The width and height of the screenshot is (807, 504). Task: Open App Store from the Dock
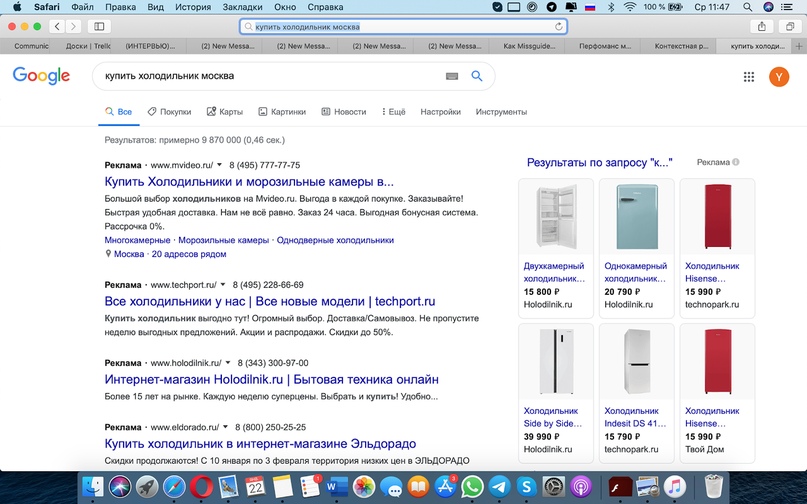445,486
